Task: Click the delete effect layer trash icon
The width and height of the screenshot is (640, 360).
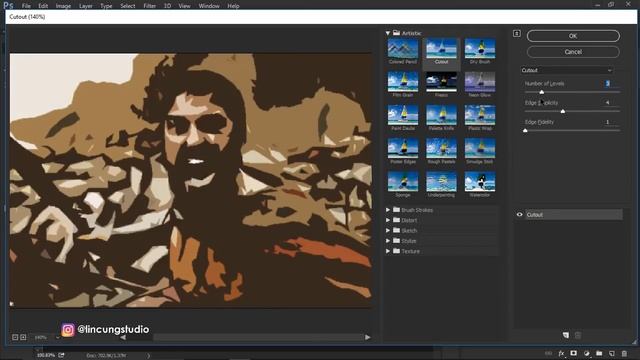Action: pyautogui.click(x=578, y=335)
